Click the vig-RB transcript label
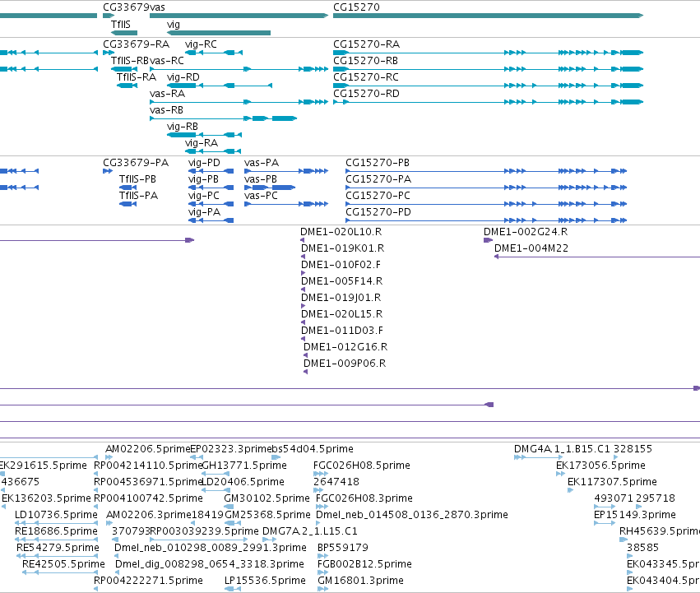Screen dimensions: 700x593 click(182, 127)
